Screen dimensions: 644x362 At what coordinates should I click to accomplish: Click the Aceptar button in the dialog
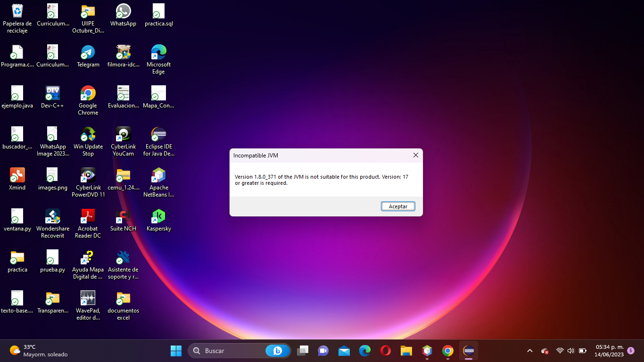pos(398,206)
